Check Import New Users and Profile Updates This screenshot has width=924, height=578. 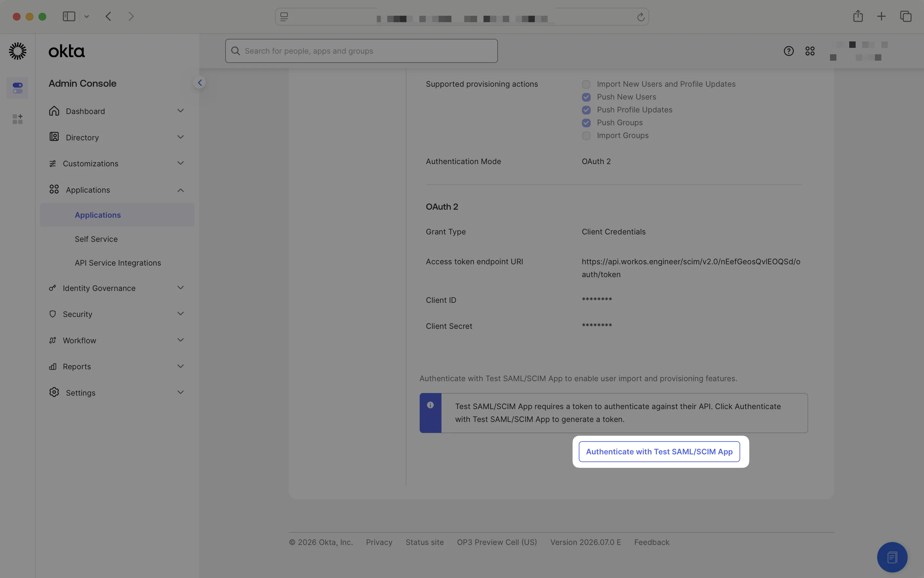586,84
